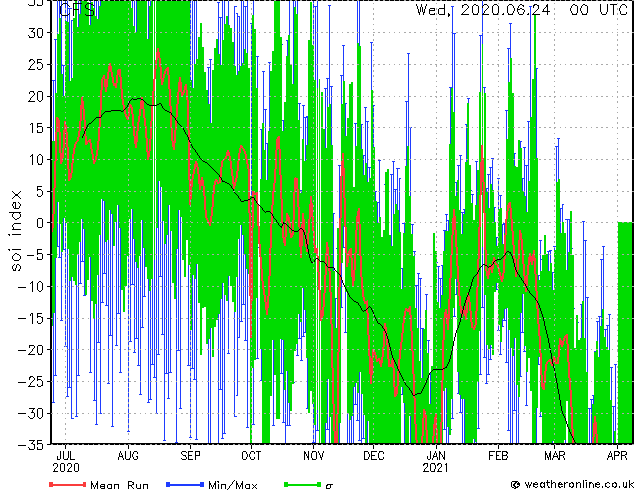Click the 0 y-axis tick label

click(40, 223)
